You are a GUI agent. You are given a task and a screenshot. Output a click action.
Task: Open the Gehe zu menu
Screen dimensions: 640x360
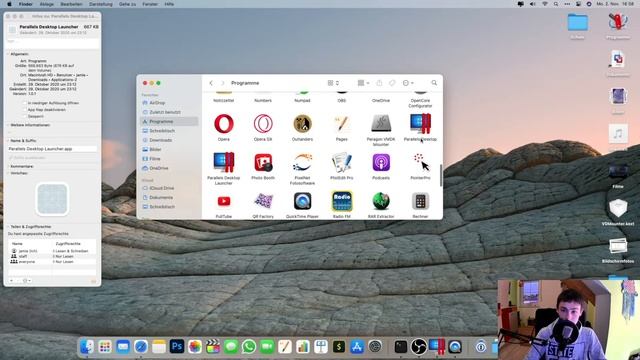coord(127,4)
